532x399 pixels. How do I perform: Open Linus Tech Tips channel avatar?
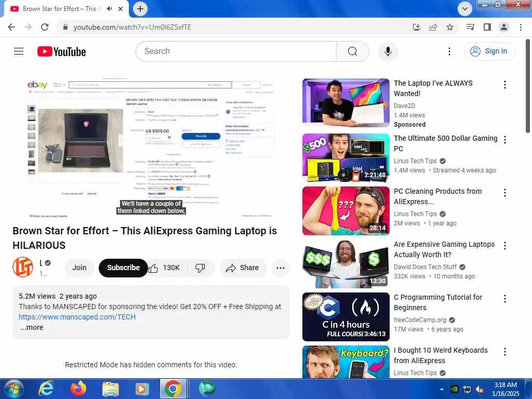pos(23,268)
